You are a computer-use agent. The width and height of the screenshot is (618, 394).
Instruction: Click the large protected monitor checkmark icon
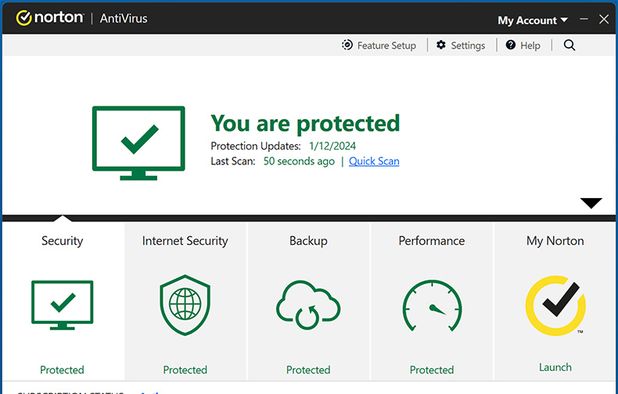pos(138,143)
